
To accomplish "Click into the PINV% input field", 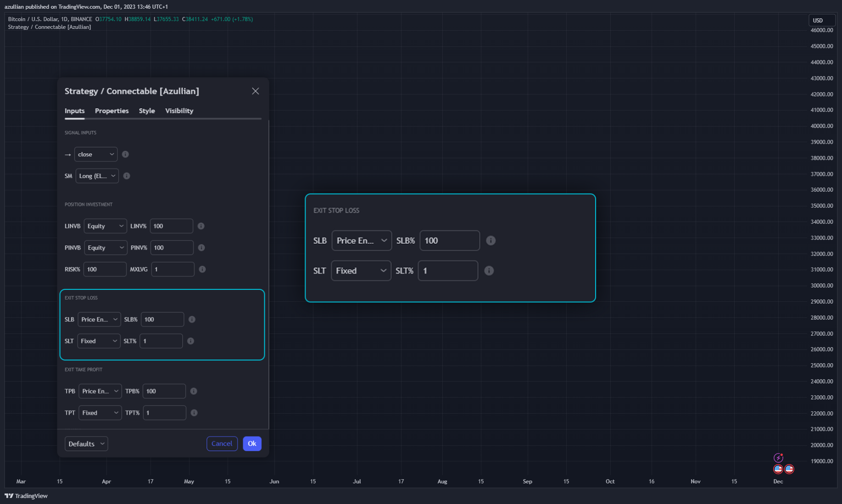I will pos(172,248).
